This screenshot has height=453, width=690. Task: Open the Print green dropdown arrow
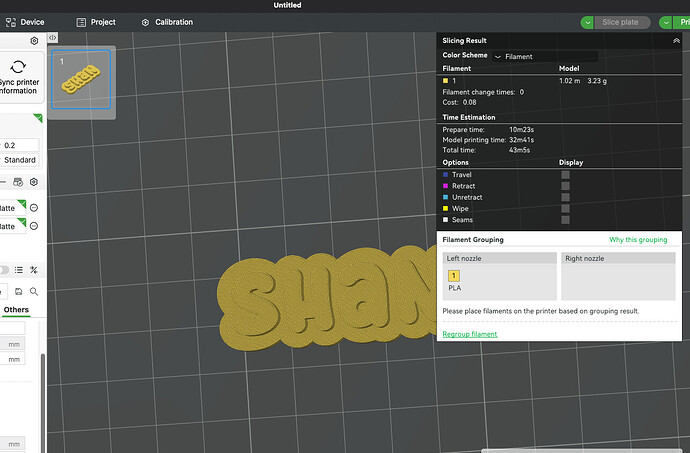665,22
